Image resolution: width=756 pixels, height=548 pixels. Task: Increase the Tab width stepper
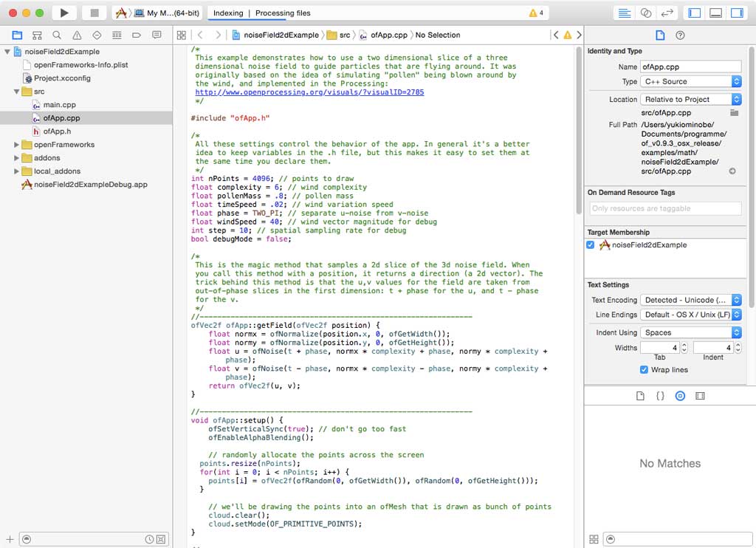click(x=684, y=344)
